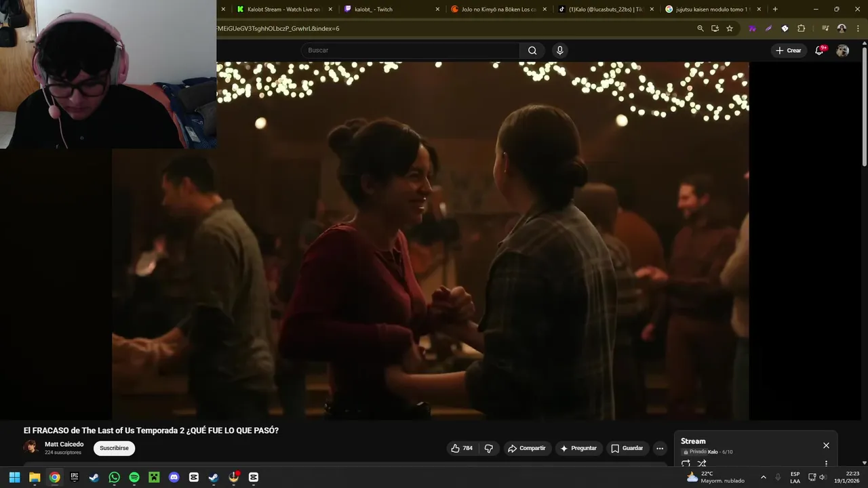Open File Explorer from taskbar
Image resolution: width=868 pixels, height=488 pixels.
pos(35,477)
